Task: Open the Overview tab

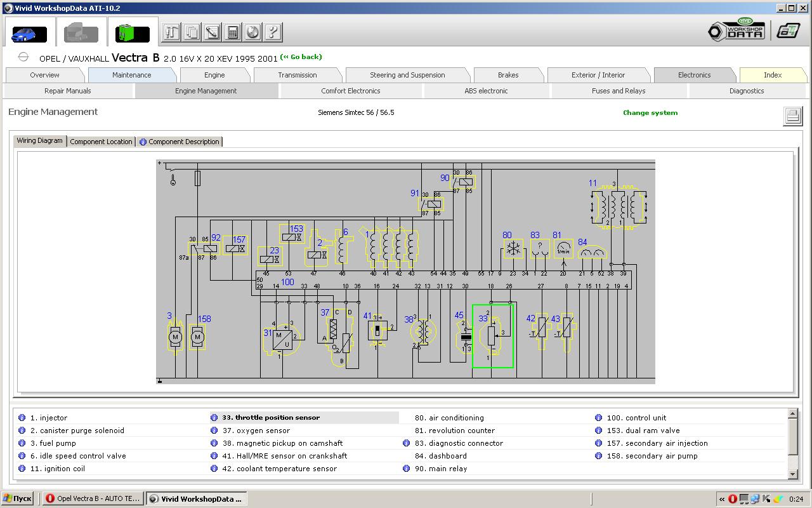Action: click(45, 75)
